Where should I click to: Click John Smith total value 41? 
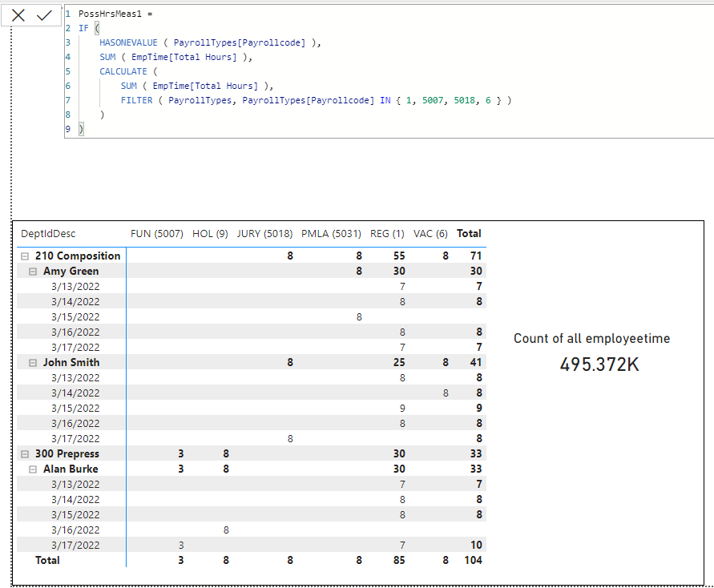tap(476, 363)
